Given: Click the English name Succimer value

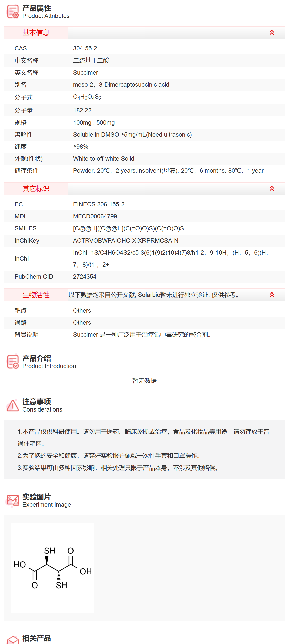Looking at the screenshot, I should pyautogui.click(x=86, y=73).
